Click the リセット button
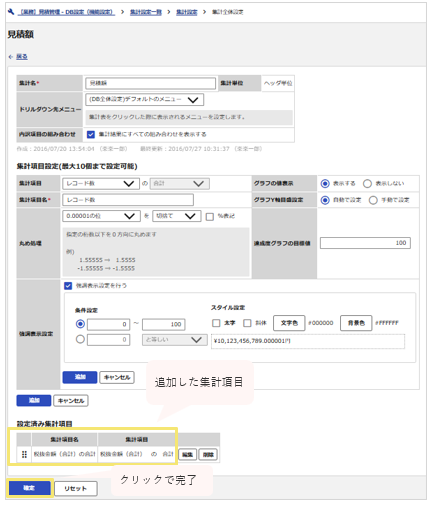 (x=76, y=488)
